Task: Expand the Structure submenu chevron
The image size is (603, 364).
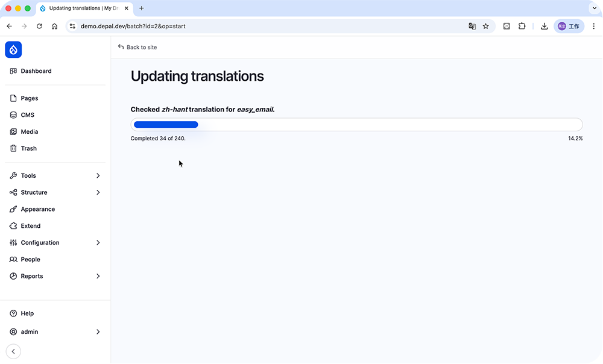Action: [98, 193]
